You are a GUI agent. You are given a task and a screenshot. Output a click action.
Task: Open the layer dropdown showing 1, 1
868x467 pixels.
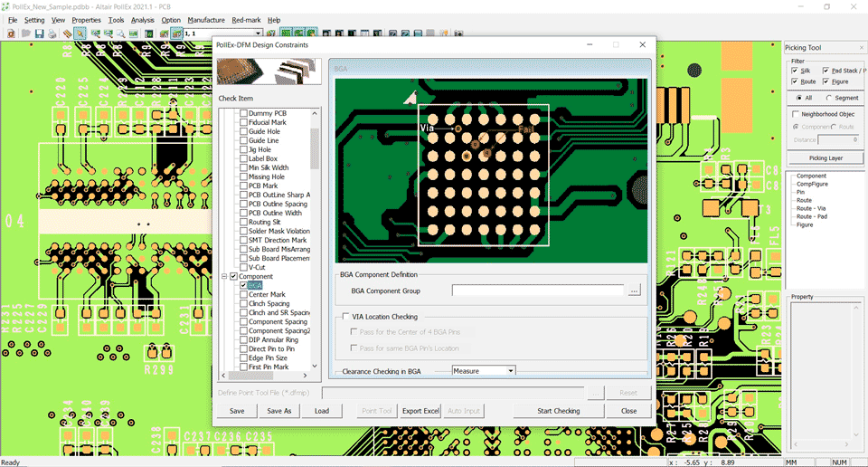pyautogui.click(x=258, y=33)
